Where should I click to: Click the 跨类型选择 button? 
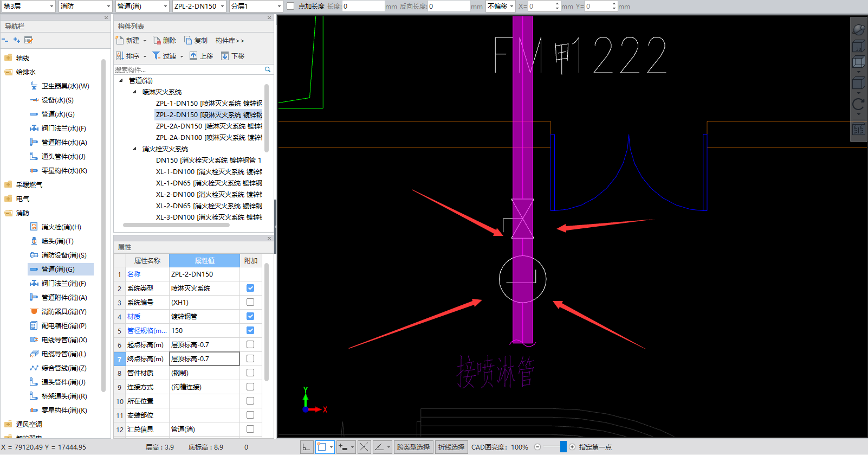(x=413, y=447)
